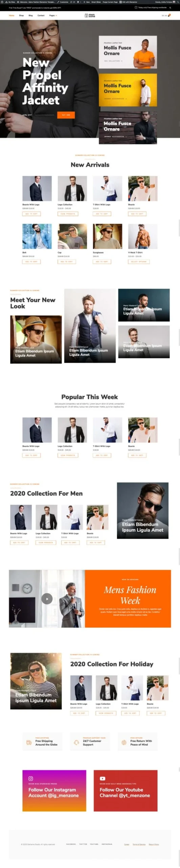Click the Instagram logo icon

31,778
